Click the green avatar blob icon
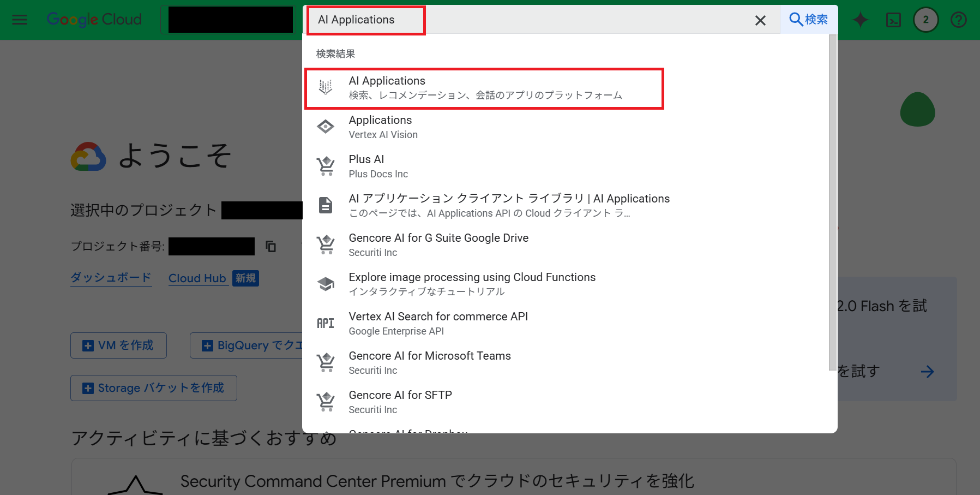 point(918,109)
